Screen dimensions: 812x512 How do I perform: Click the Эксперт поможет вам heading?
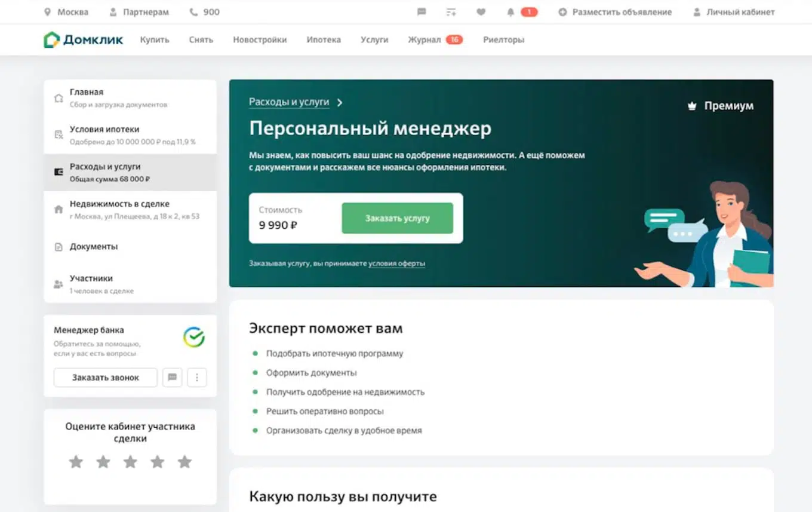click(x=326, y=328)
